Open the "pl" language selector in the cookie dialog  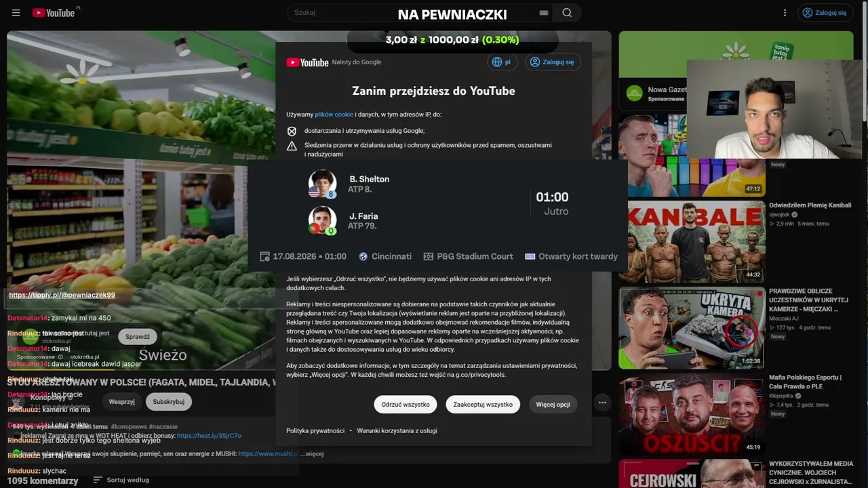point(502,62)
